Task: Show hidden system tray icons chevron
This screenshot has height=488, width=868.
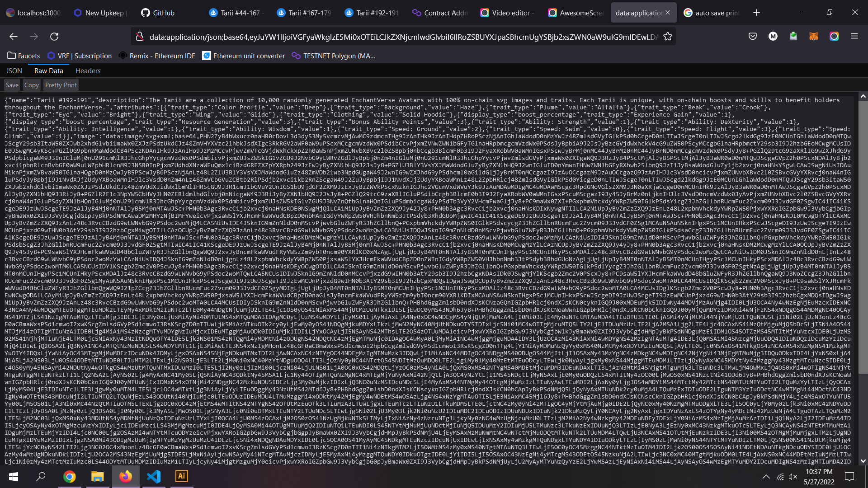Action: (x=766, y=476)
